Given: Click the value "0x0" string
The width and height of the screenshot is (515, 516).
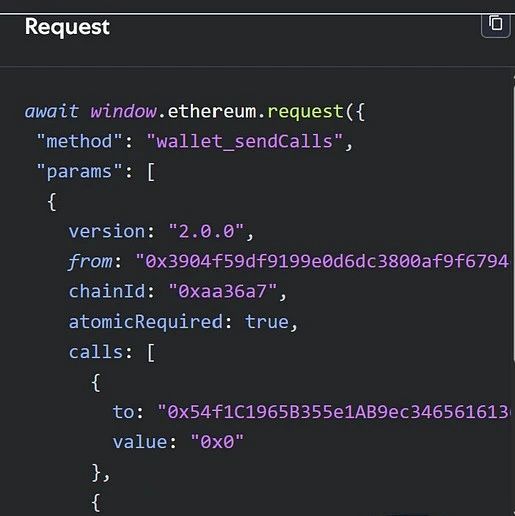Looking at the screenshot, I should point(217,442).
